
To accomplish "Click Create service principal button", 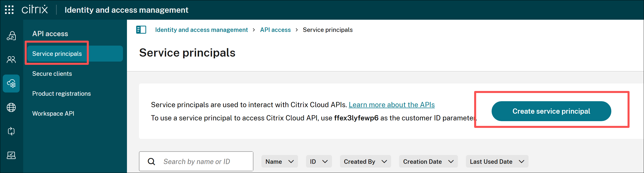I will coord(551,111).
